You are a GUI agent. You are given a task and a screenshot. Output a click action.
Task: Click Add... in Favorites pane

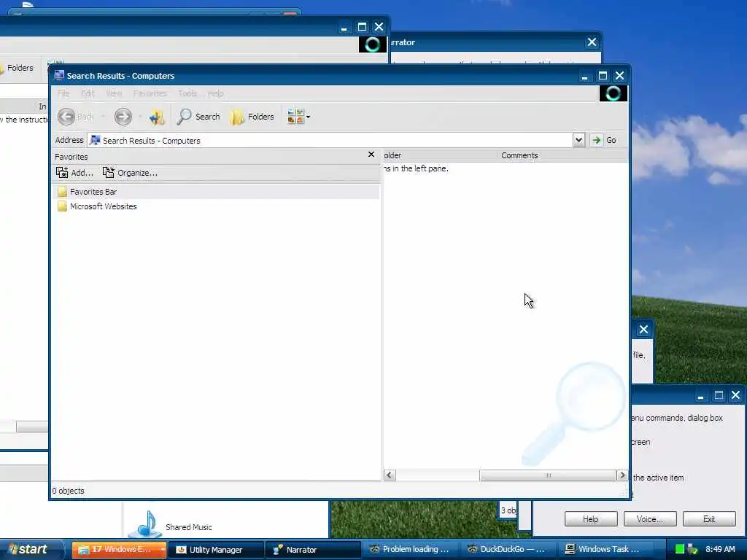(74, 173)
